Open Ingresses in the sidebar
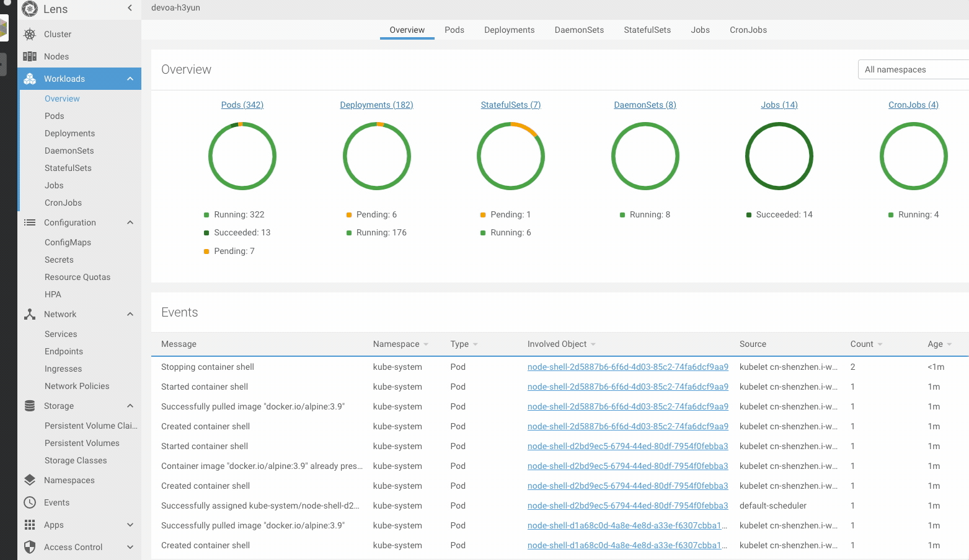The image size is (969, 560). [x=63, y=369]
